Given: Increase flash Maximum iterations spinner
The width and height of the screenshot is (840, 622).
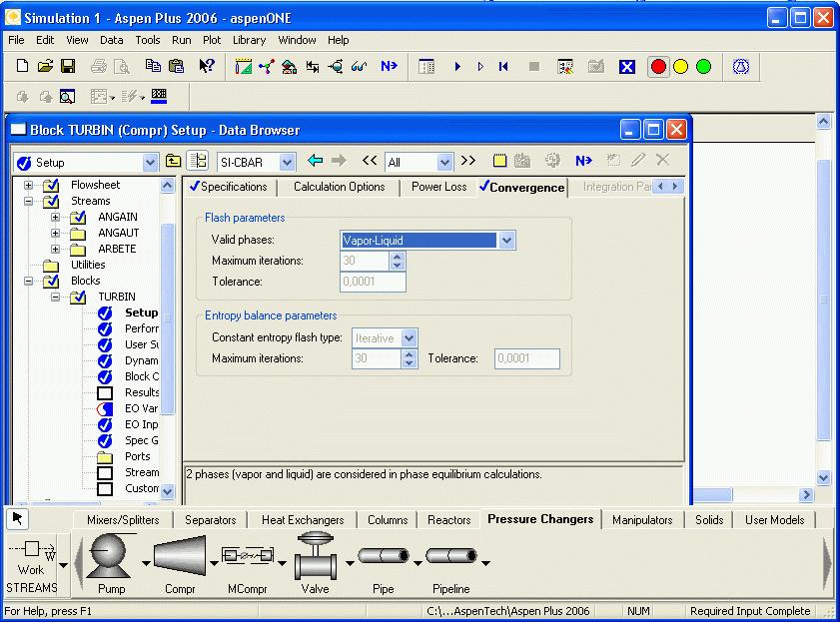Looking at the screenshot, I should point(397,257).
